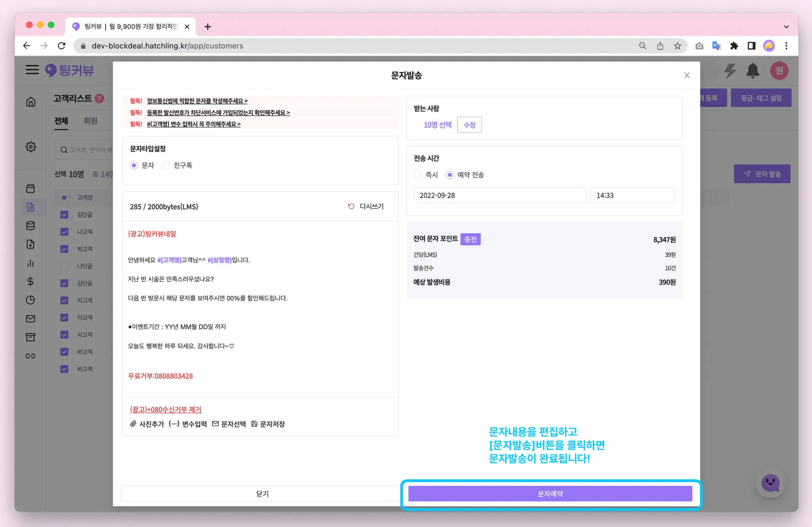Click 문자선택 envelope icon
Image resolution: width=812 pixels, height=527 pixels.
tap(215, 424)
